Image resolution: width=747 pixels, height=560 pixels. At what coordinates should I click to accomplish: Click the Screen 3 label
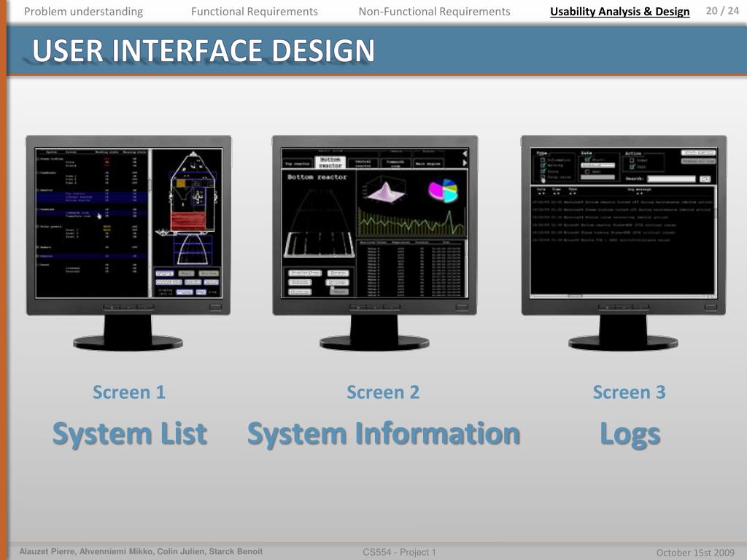[630, 392]
